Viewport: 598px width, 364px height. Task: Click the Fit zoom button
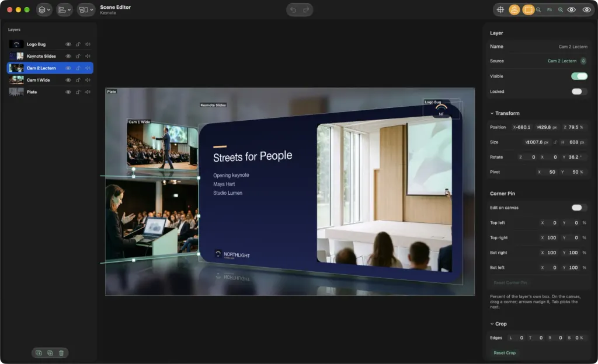550,10
